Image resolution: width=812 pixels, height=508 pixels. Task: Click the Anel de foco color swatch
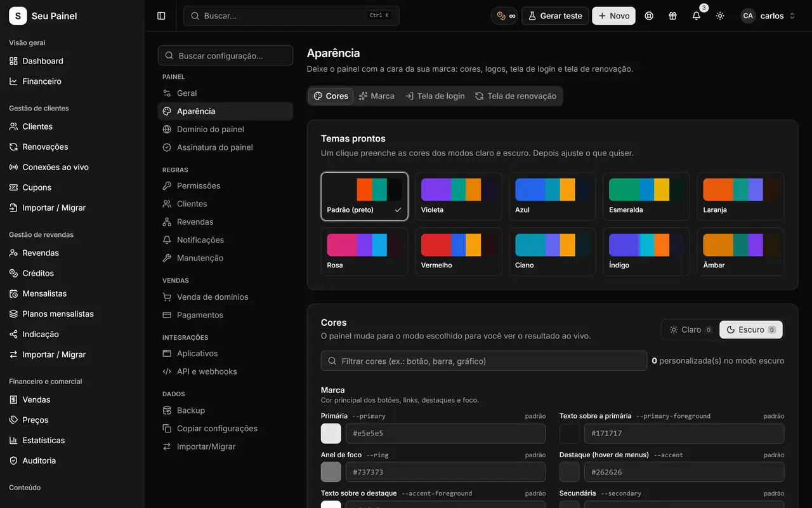click(x=331, y=472)
